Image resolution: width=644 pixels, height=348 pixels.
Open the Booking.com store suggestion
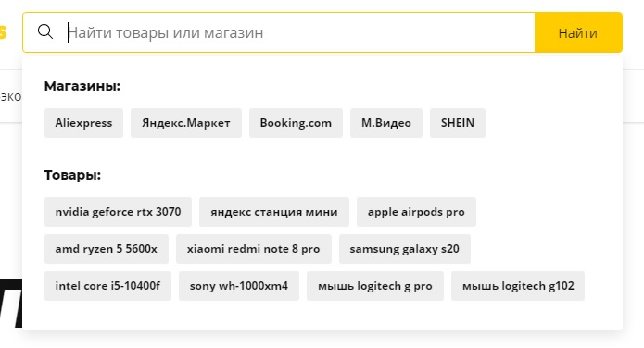(x=296, y=123)
